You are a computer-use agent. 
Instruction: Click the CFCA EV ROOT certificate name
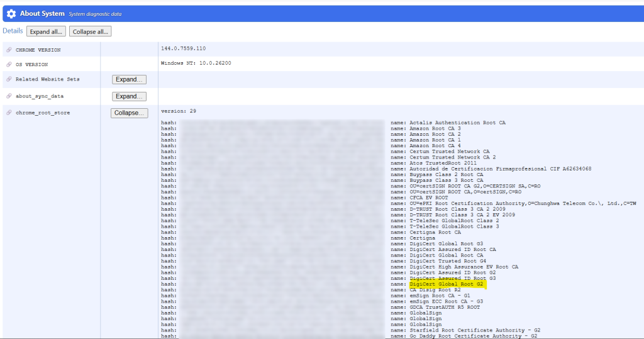431,197
